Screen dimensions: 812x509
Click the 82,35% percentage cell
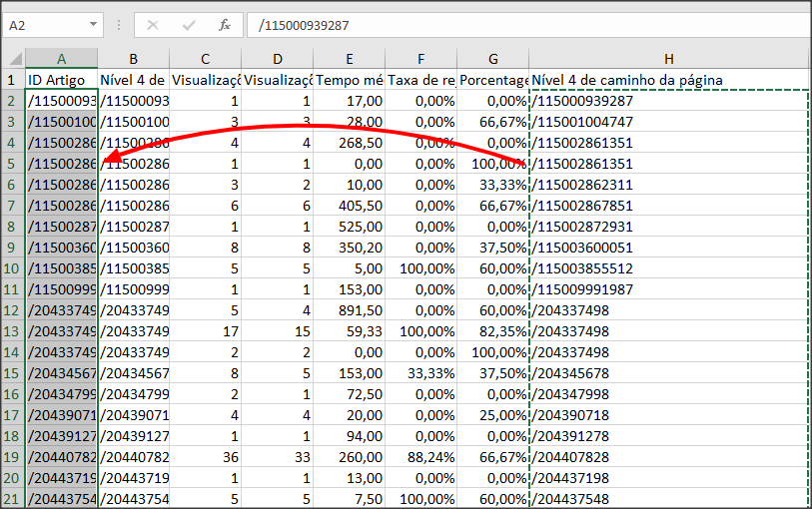click(x=493, y=331)
